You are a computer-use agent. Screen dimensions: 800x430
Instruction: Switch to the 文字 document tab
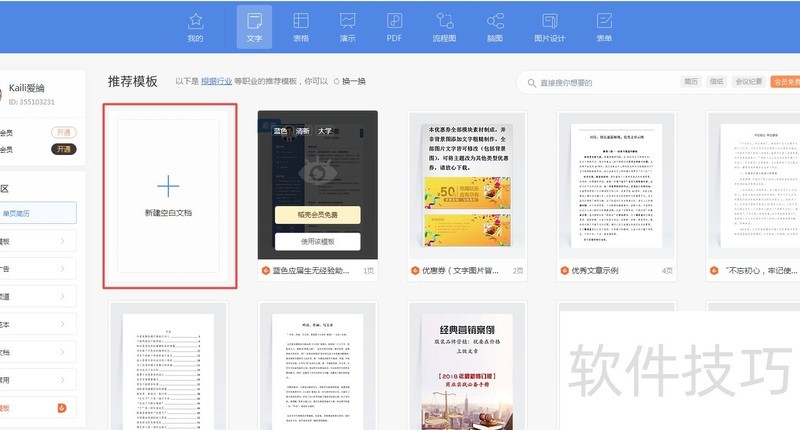coord(254,27)
